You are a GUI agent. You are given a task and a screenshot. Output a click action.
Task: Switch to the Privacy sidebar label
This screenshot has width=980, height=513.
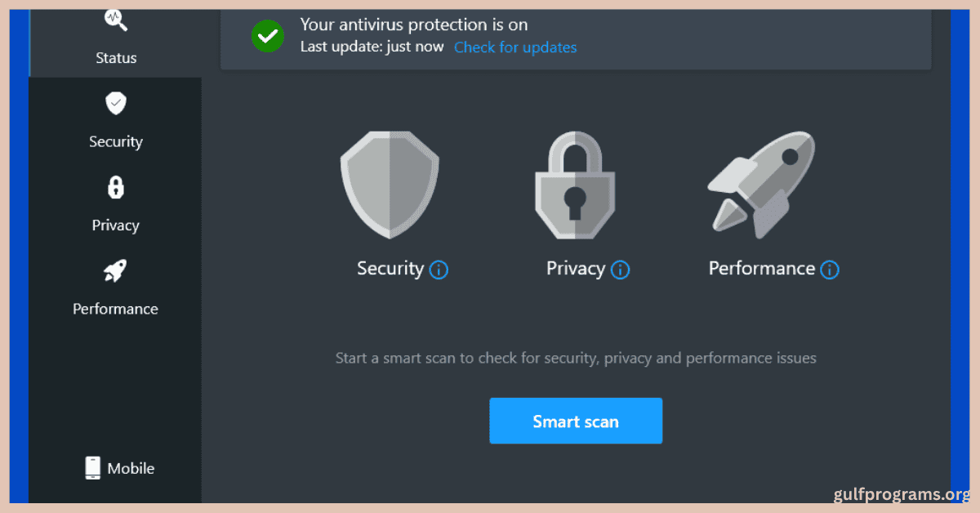(116, 225)
